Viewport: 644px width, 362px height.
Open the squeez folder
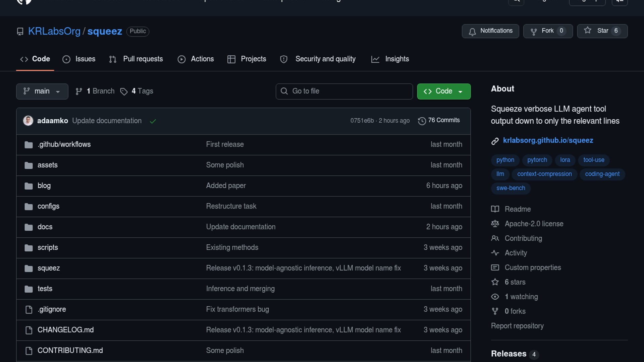pos(49,268)
